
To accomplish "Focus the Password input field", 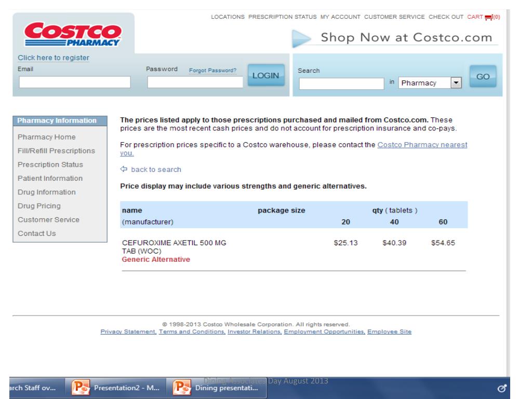I will [195, 82].
